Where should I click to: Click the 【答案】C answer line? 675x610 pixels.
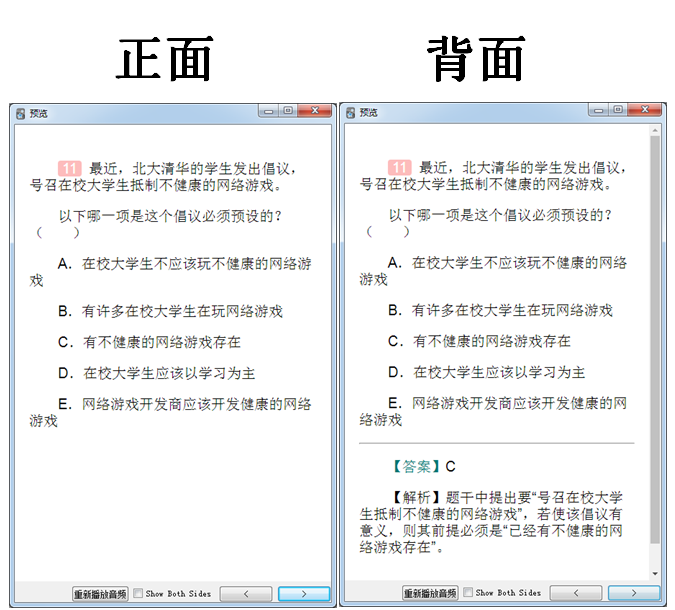click(x=423, y=466)
